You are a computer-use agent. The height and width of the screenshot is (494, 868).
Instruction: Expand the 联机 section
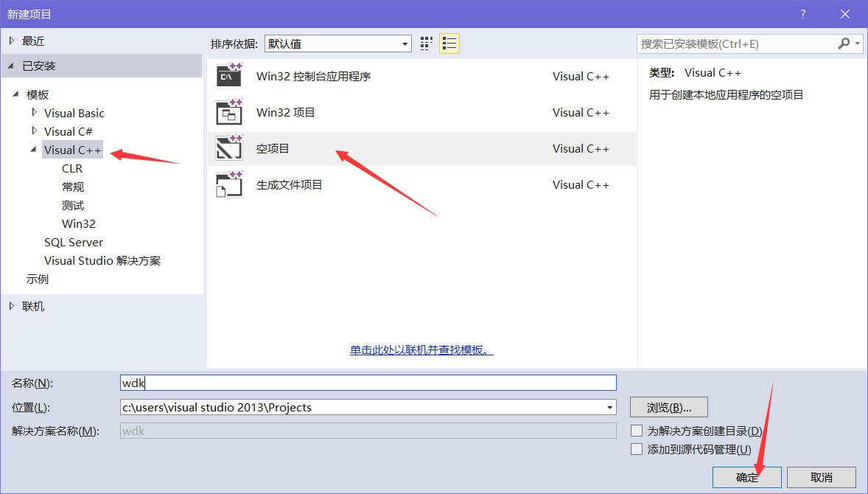pos(12,306)
